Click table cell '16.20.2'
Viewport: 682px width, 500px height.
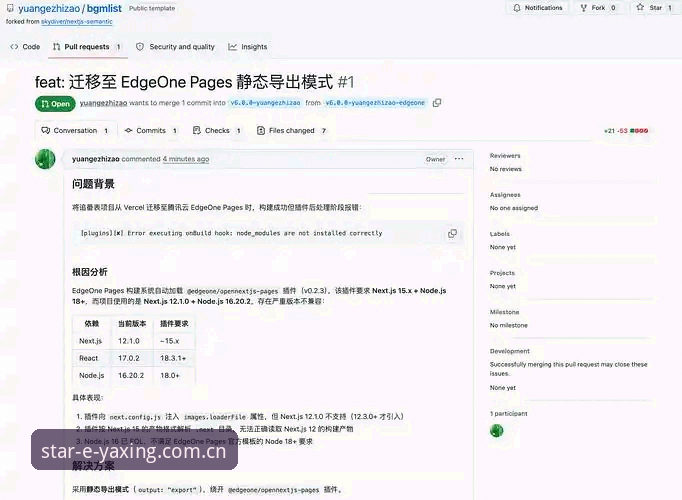[131, 375]
